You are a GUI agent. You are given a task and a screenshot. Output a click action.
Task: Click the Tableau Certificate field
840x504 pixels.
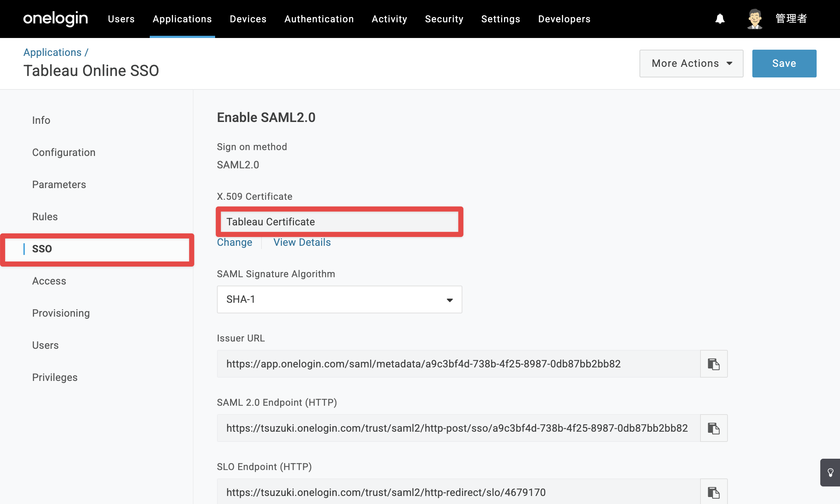(x=339, y=222)
